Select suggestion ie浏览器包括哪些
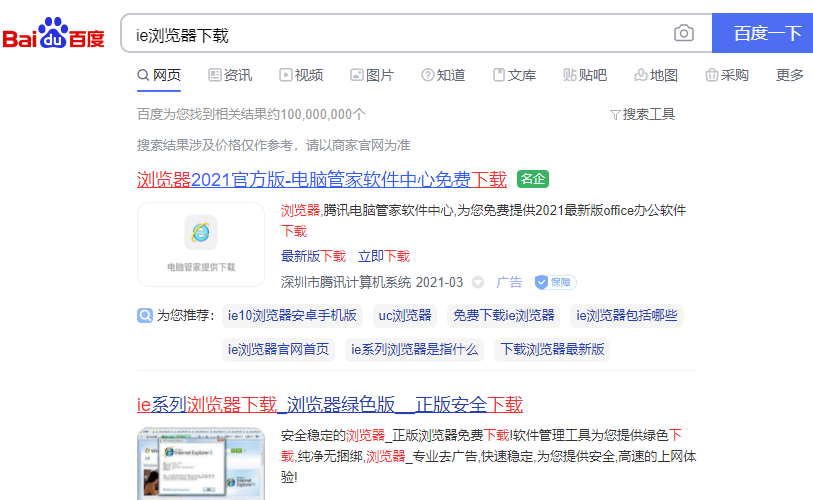This screenshot has height=500, width=813. 627,315
